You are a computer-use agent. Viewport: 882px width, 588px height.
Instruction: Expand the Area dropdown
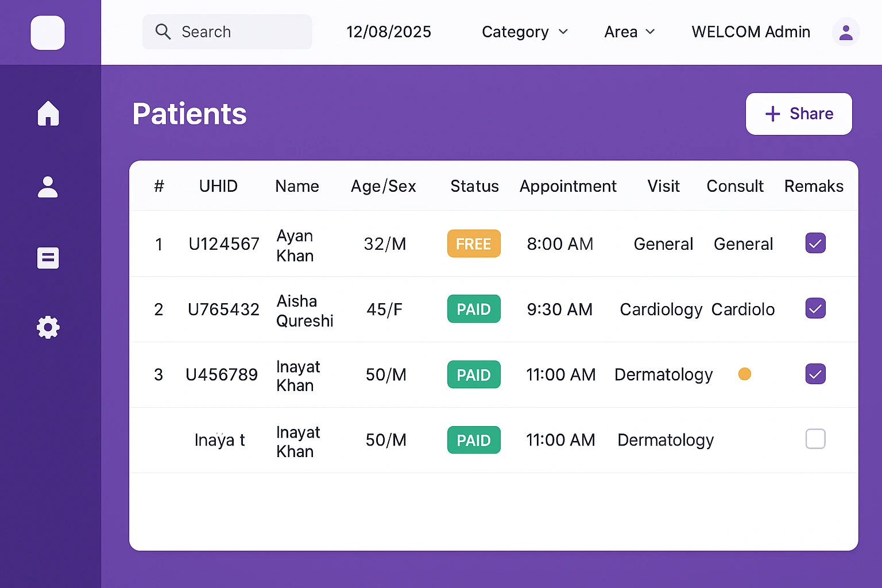tap(629, 32)
